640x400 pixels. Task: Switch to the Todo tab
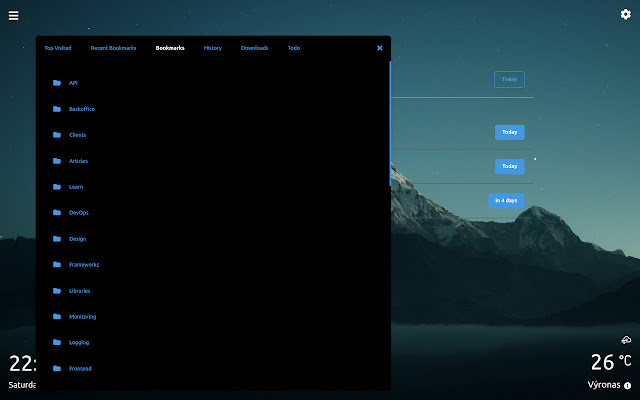tap(294, 48)
